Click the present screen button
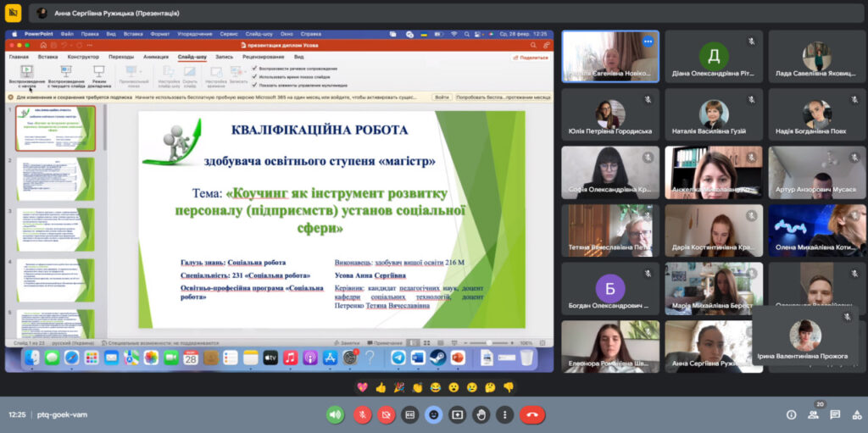The height and width of the screenshot is (433, 868). (x=458, y=415)
